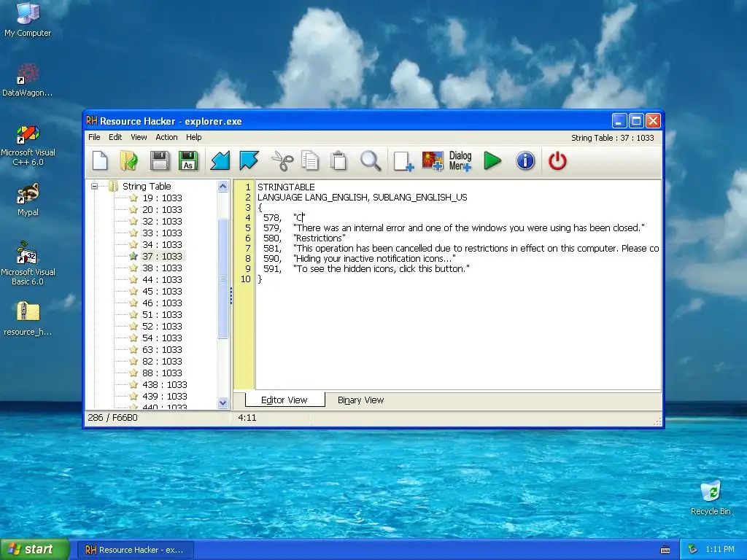Open the Windows Start menu
747x560 pixels.
tap(35, 549)
